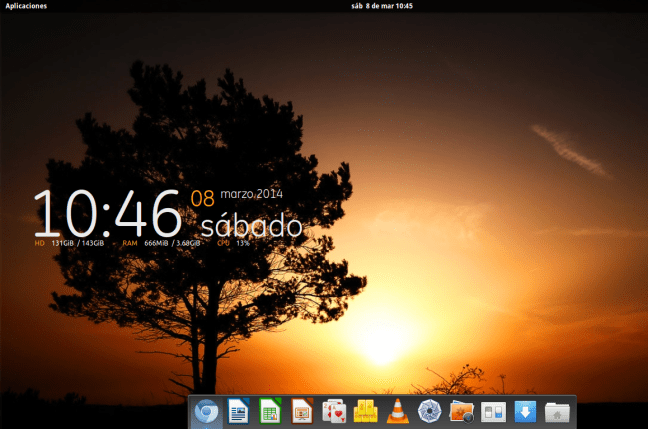
Task: Open LibreOffice Writer from the dock
Action: point(238,411)
